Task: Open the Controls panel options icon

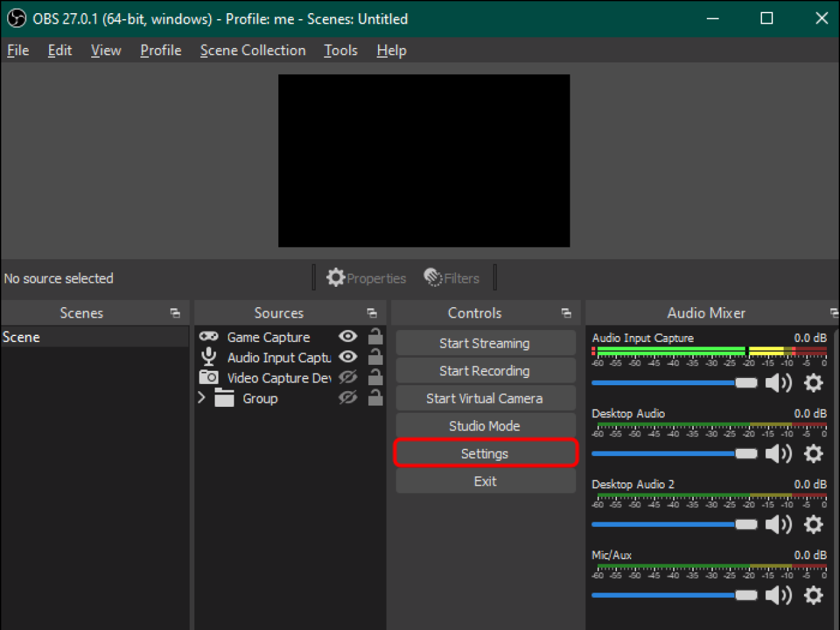Action: (566, 313)
